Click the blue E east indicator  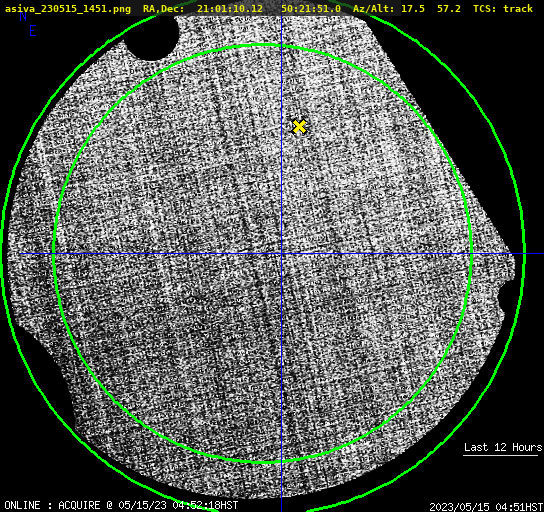click(32, 31)
